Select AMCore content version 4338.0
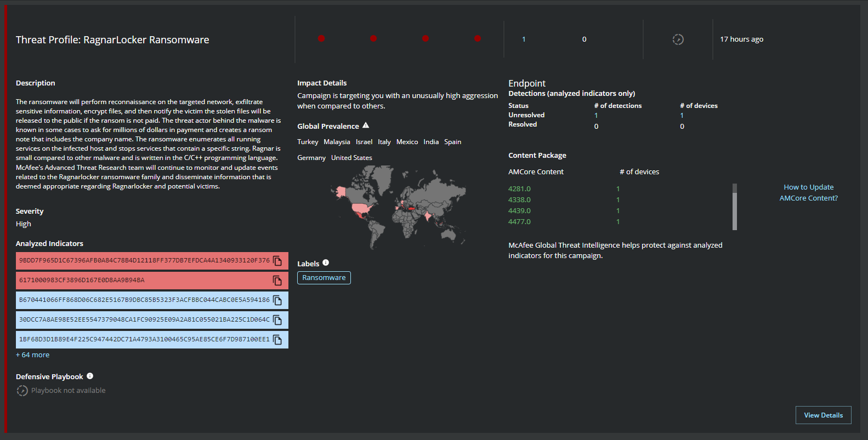 tap(519, 200)
